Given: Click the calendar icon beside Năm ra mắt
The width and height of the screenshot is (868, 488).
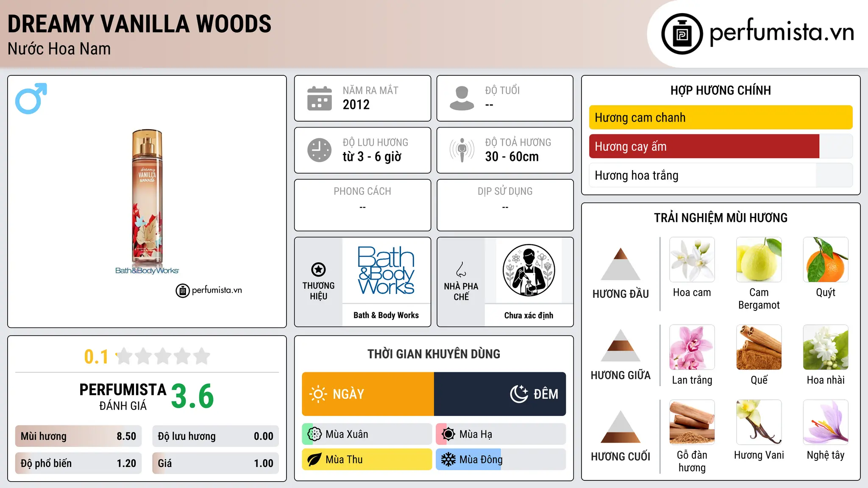Looking at the screenshot, I should 320,98.
